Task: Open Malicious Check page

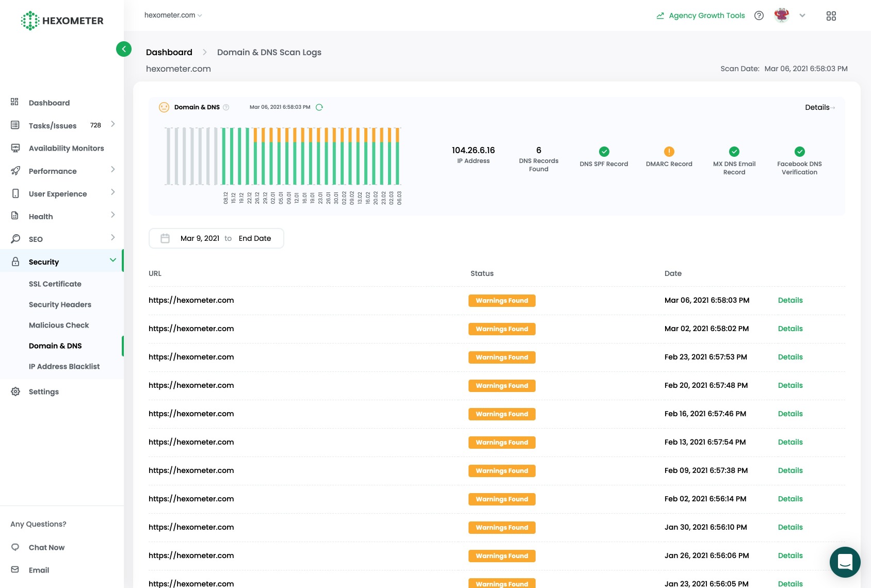Action: tap(59, 325)
